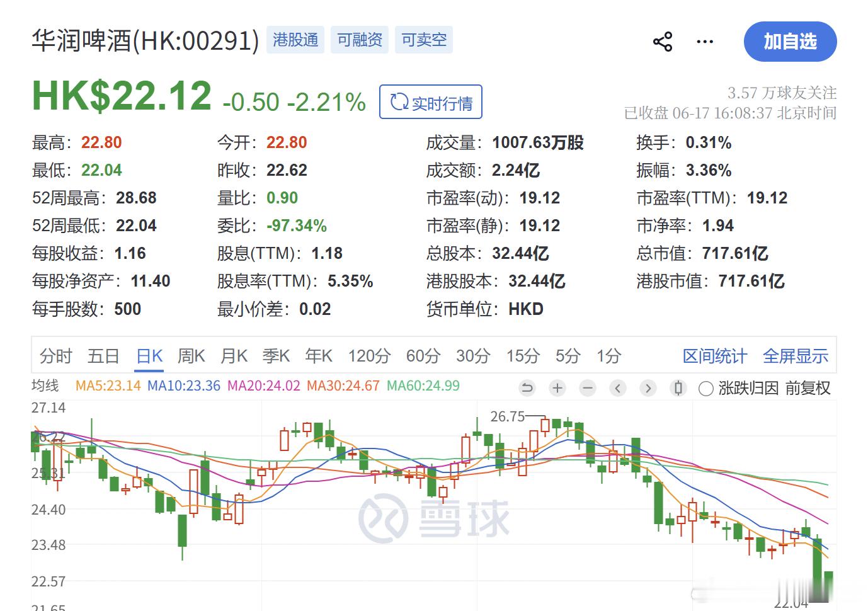Switch to the 5分 chart tab

point(568,356)
